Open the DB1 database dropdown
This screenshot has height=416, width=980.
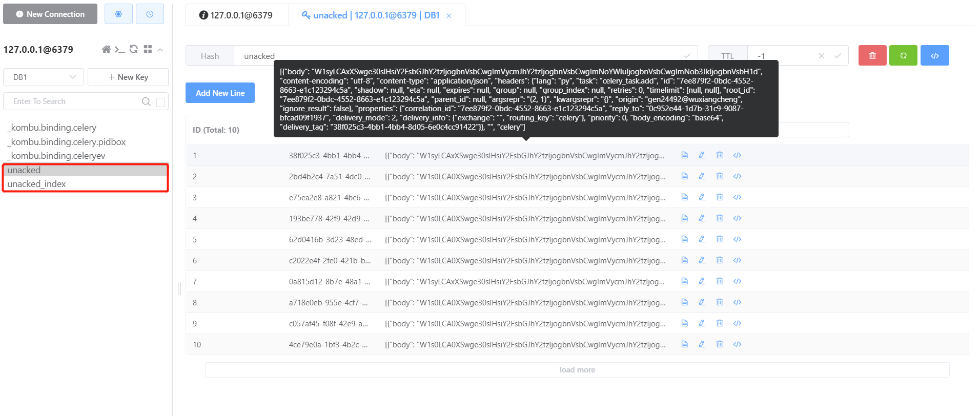click(x=44, y=77)
